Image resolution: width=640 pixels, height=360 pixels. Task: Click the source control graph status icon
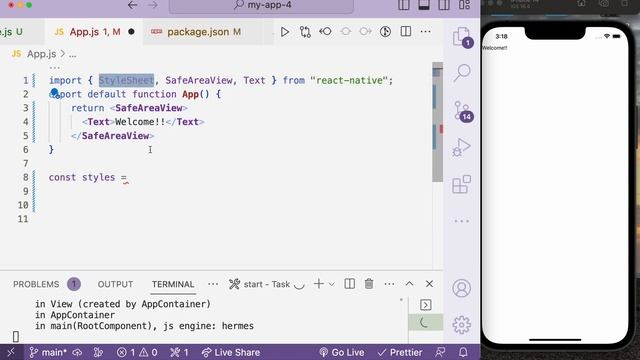click(98, 352)
